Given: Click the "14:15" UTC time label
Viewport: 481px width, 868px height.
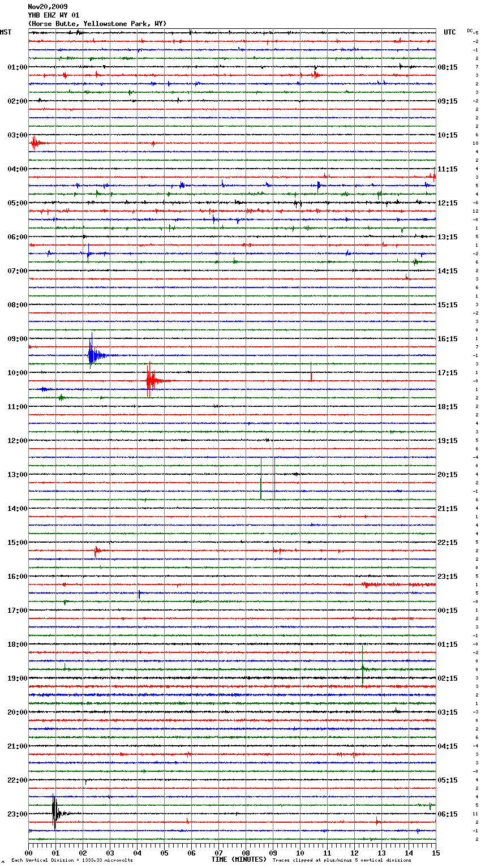Looking at the screenshot, I should 448,271.
